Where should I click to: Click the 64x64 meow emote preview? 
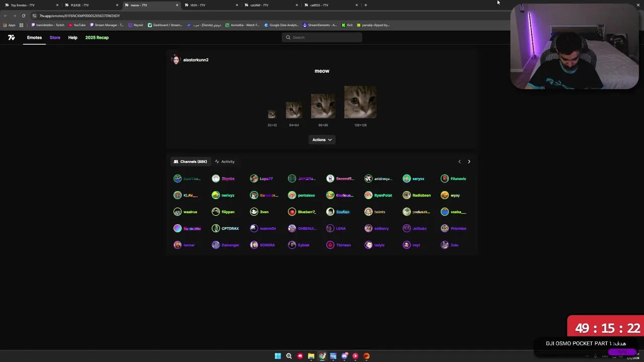tap(294, 110)
